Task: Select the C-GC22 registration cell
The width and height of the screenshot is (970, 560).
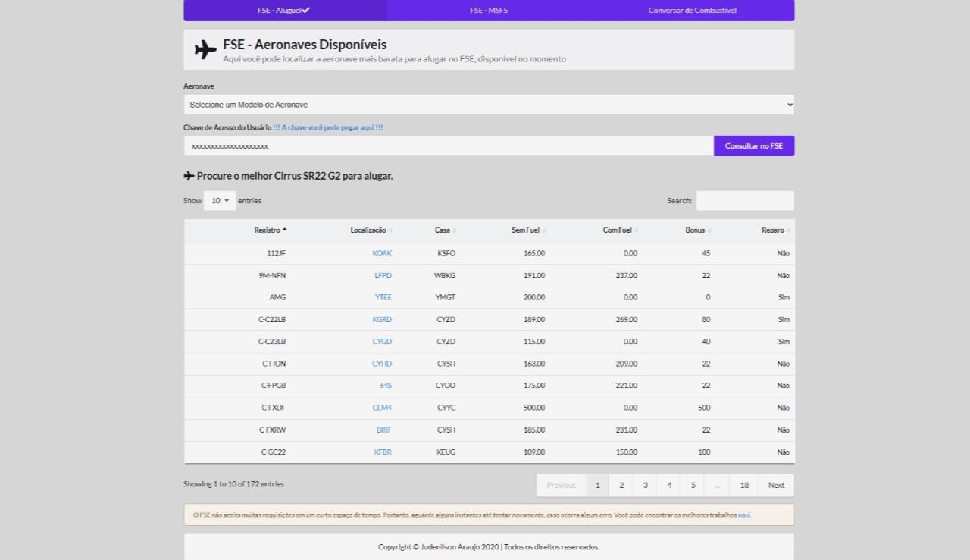Action: [274, 452]
